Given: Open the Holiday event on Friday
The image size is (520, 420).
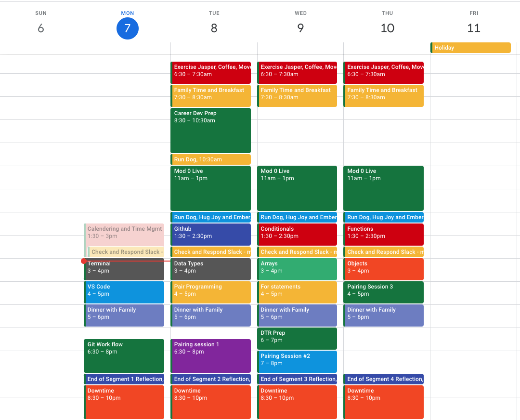Looking at the screenshot, I should tap(470, 48).
